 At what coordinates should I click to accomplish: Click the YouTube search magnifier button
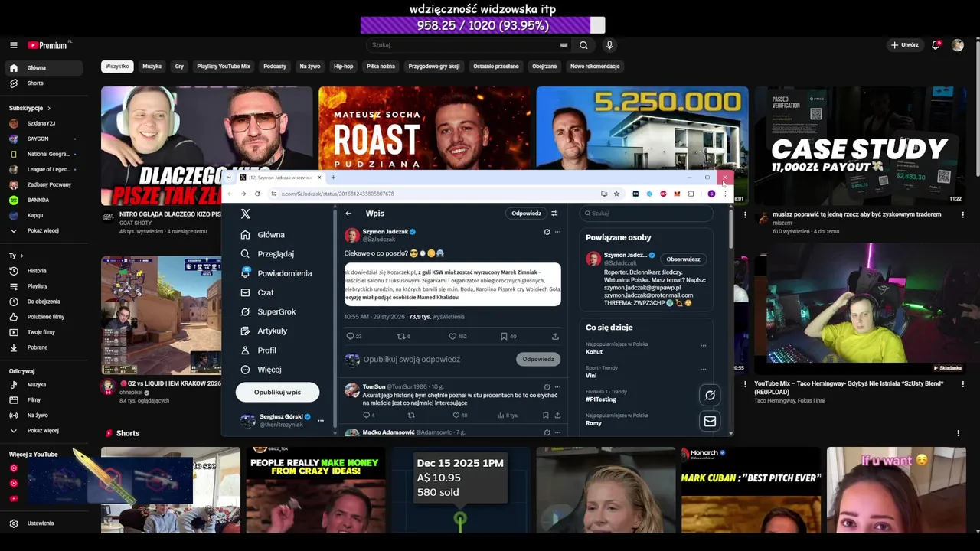(x=583, y=45)
